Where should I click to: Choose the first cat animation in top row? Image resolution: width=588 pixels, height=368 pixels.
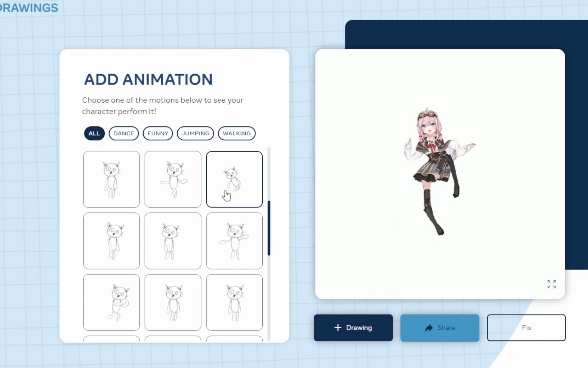click(111, 179)
